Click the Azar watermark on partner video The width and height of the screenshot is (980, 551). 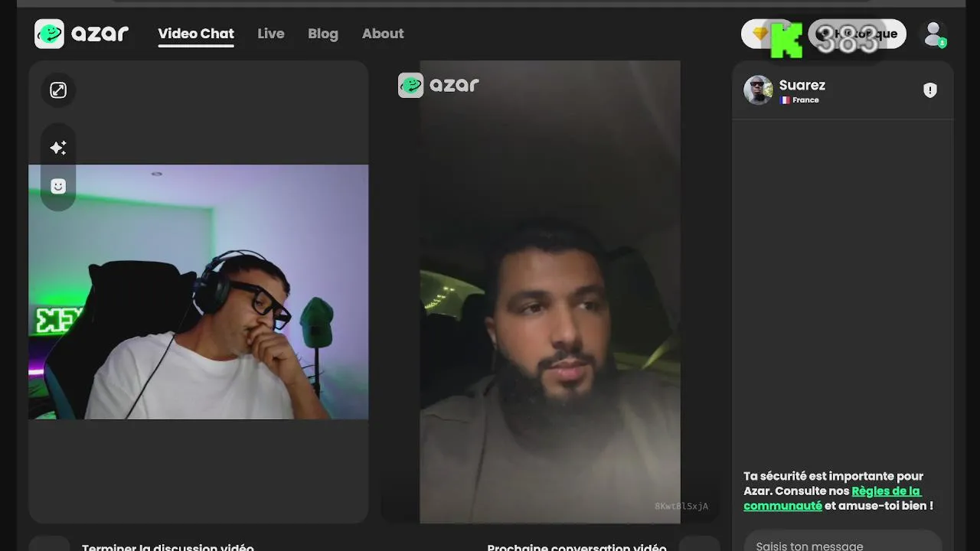pyautogui.click(x=439, y=85)
